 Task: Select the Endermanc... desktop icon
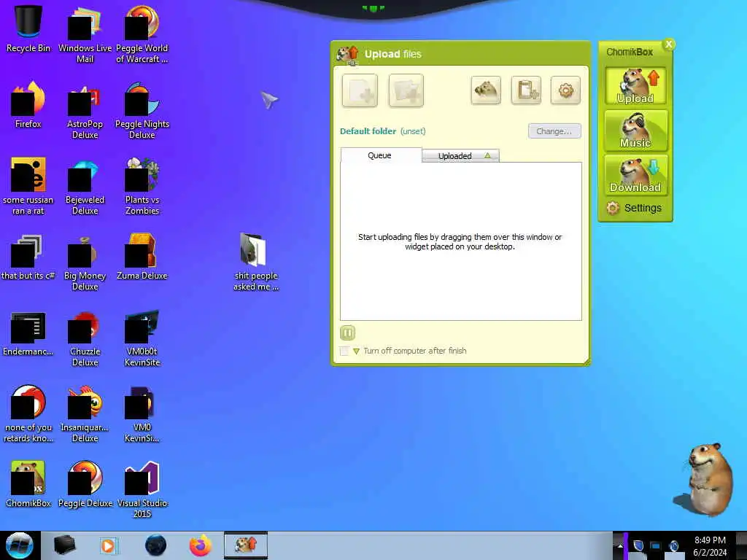click(28, 332)
